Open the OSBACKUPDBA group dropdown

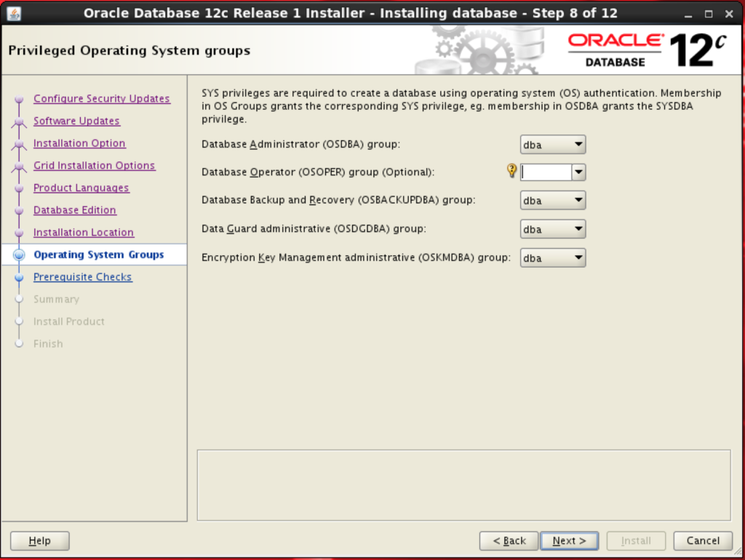coord(553,200)
